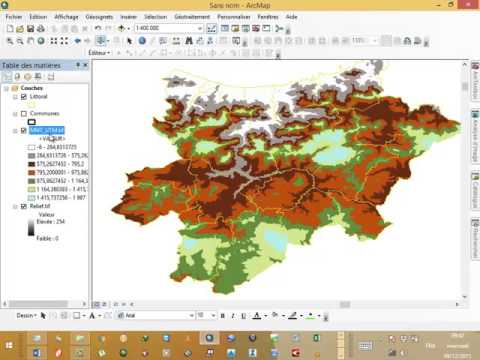This screenshot has height=360, width=480.
Task: Click the Select Features tool
Action: tap(100, 41)
